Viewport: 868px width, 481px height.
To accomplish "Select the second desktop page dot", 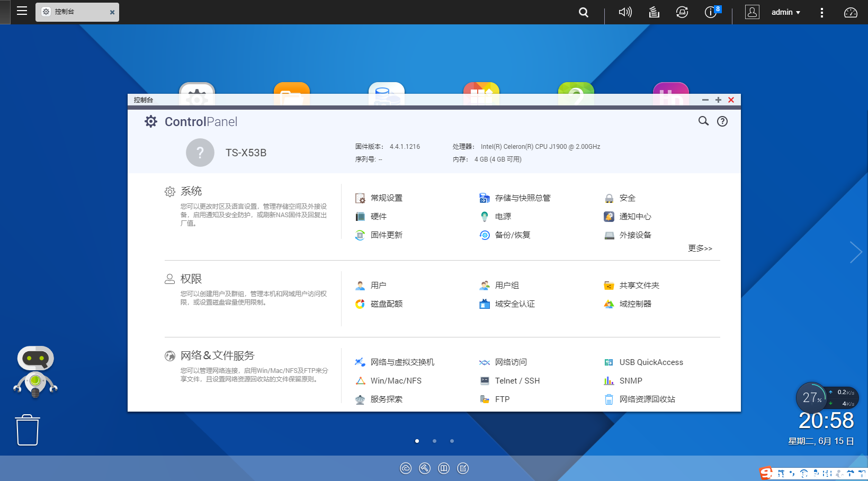I will click(x=434, y=441).
